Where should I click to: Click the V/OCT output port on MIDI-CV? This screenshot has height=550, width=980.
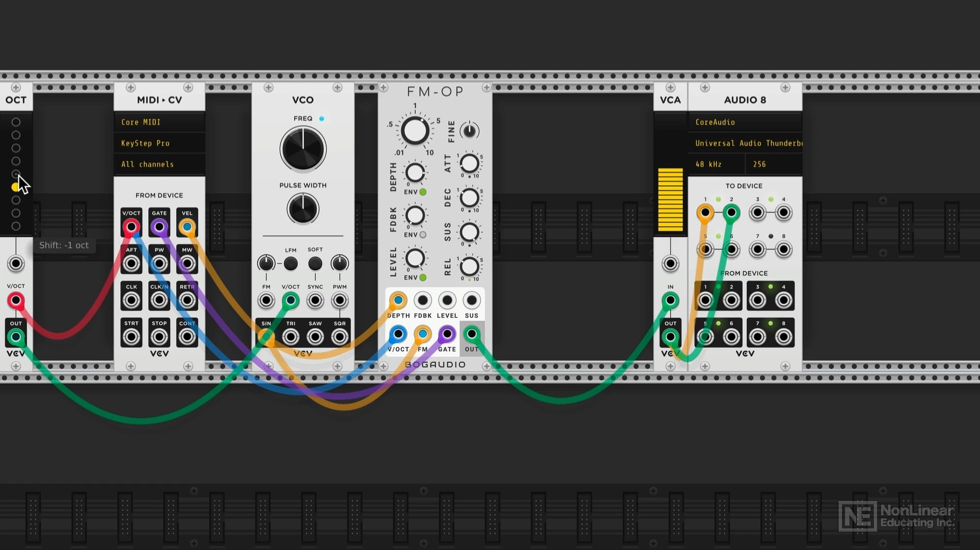[x=131, y=227]
